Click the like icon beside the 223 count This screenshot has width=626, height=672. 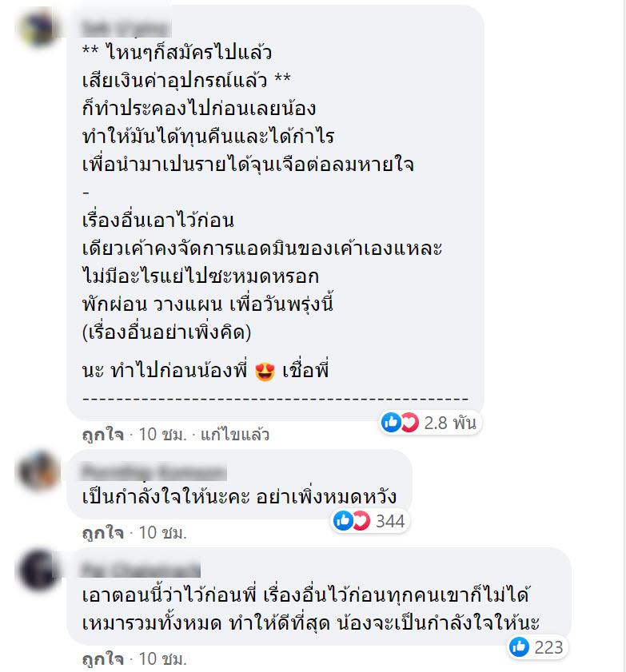[519, 646]
